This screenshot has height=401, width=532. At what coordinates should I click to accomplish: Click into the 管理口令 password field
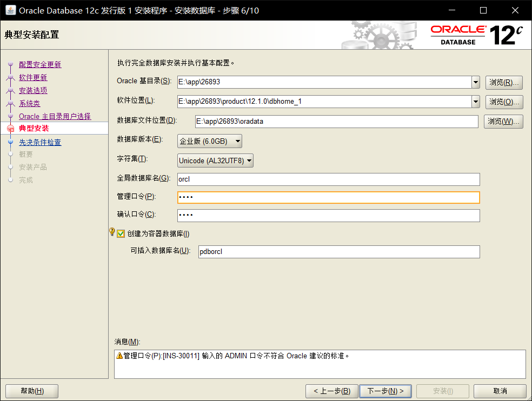point(328,197)
